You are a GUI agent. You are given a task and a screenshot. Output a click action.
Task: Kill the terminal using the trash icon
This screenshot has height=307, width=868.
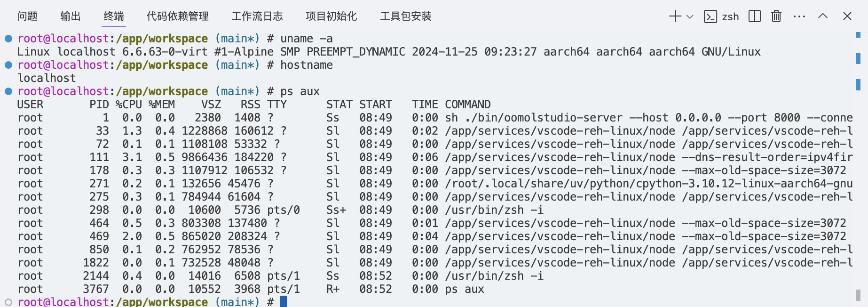click(x=776, y=16)
